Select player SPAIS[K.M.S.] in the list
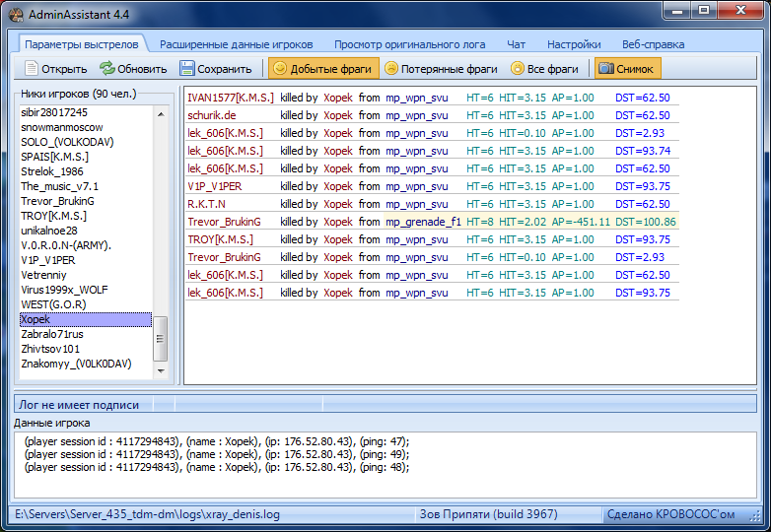Screen dimensions: 771x532 coord(86,157)
